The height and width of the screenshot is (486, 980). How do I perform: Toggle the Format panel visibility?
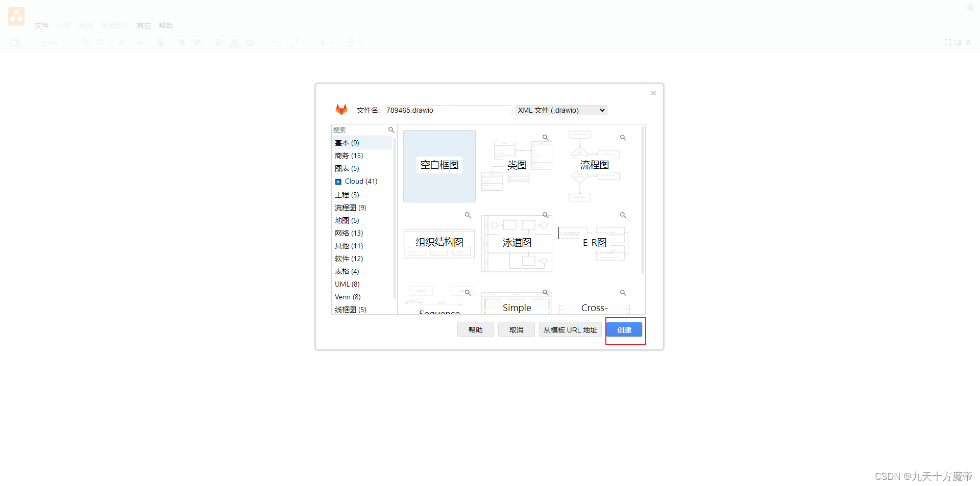tap(958, 43)
